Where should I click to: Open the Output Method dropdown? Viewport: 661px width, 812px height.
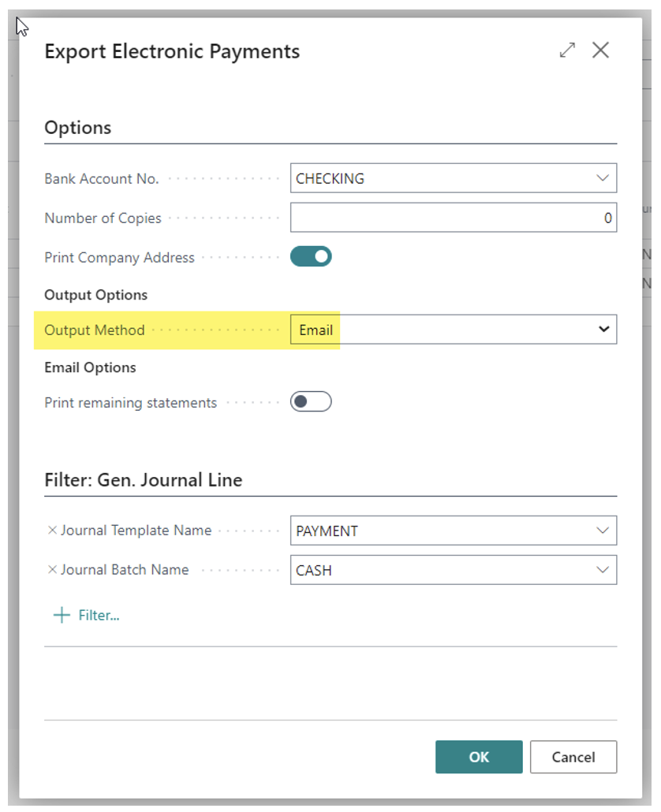603,330
